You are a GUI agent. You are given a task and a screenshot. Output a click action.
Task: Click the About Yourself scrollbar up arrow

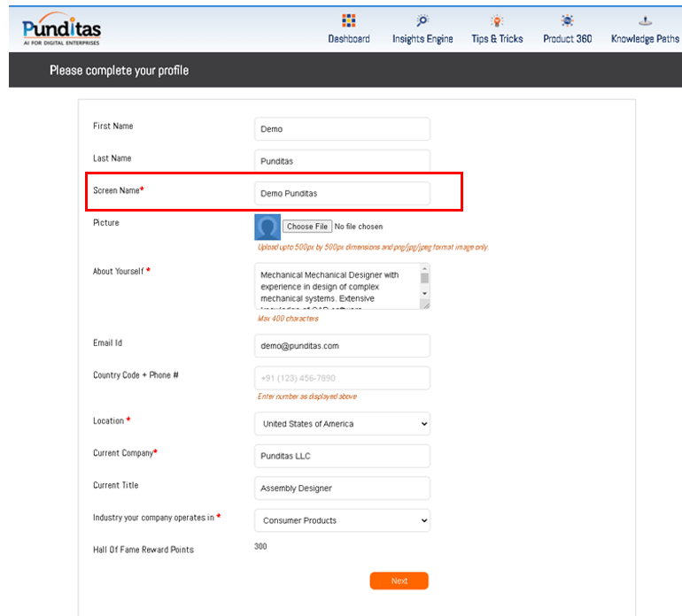(424, 268)
